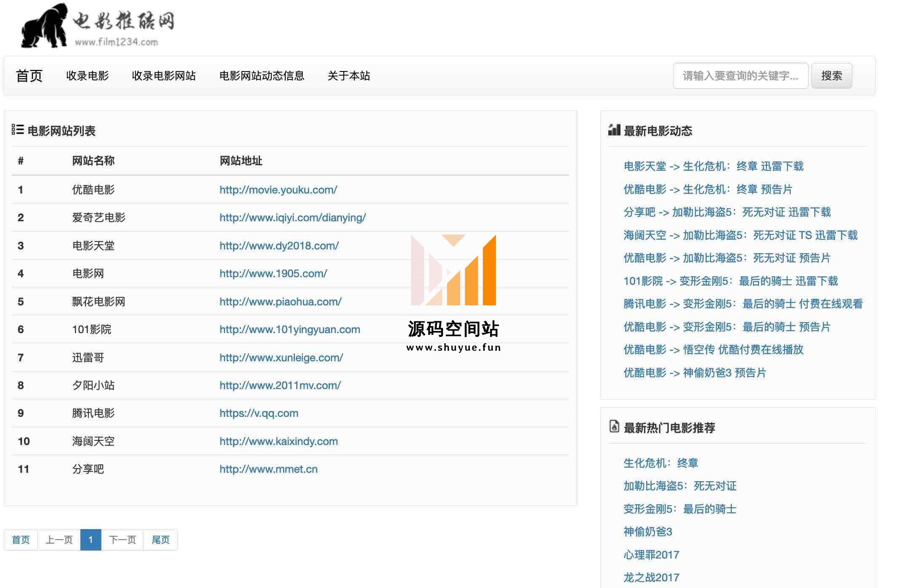
Task: Select the 飘花电影网 name cell
Action: [x=99, y=302]
